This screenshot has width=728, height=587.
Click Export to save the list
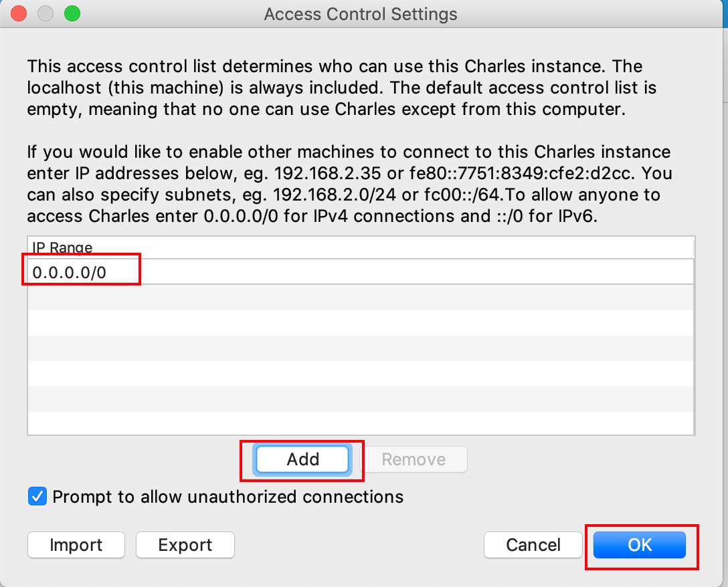click(185, 545)
